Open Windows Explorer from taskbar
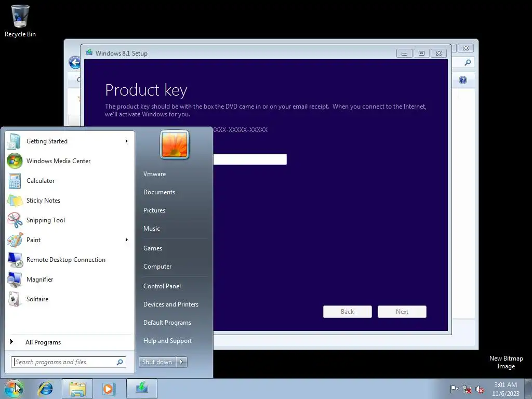Image resolution: width=532 pixels, height=399 pixels. (77, 389)
